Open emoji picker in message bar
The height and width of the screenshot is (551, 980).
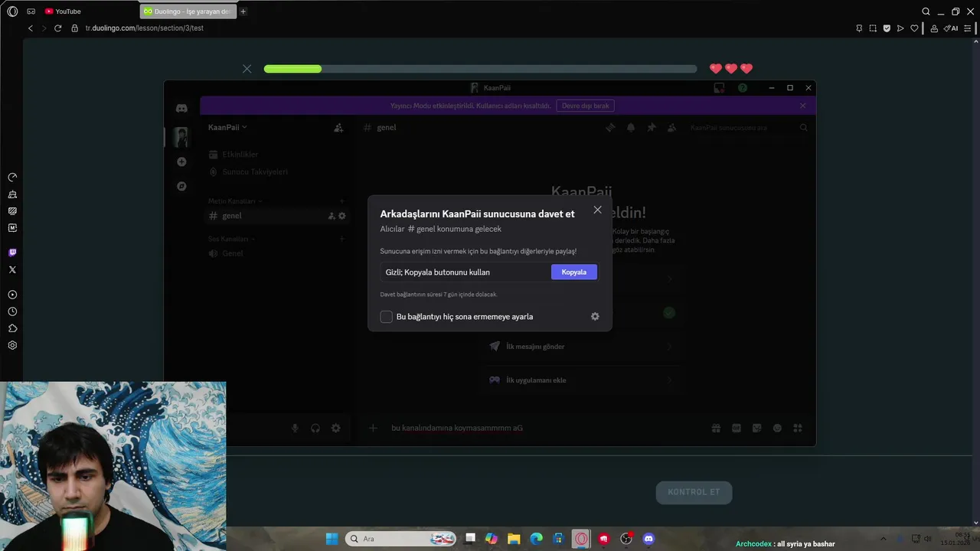pyautogui.click(x=777, y=429)
